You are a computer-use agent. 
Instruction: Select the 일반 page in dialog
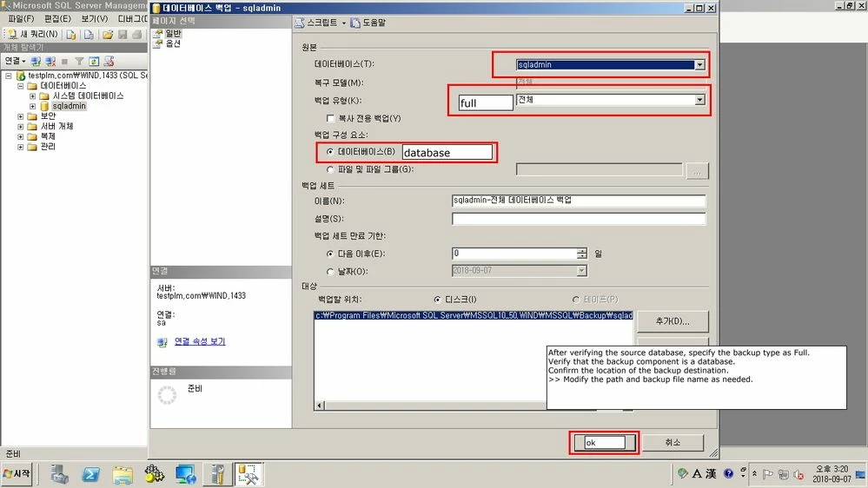pyautogui.click(x=173, y=33)
